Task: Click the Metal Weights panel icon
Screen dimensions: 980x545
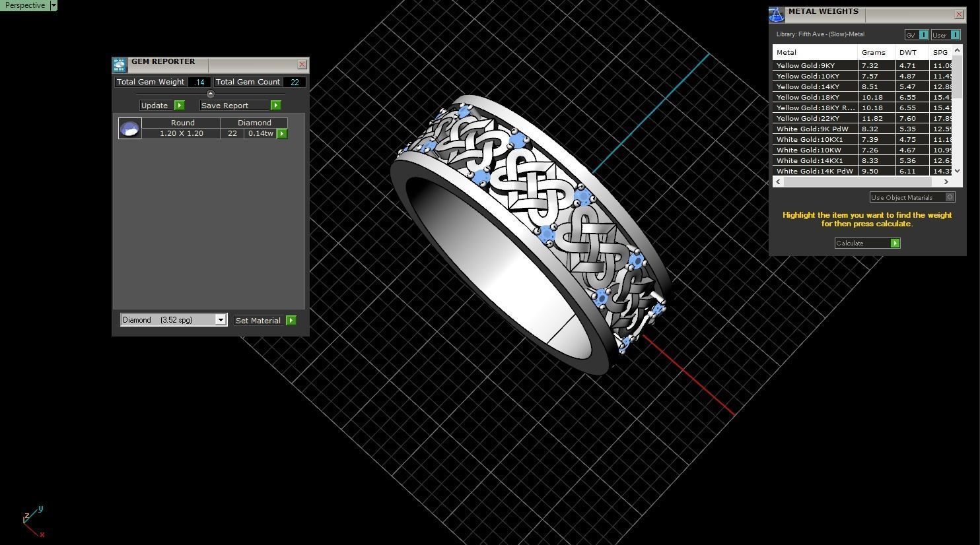Action: click(777, 15)
